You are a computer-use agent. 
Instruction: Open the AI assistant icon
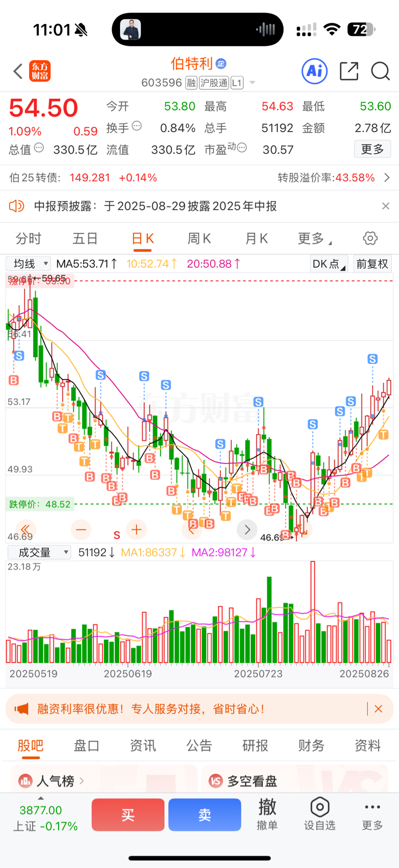pyautogui.click(x=315, y=71)
